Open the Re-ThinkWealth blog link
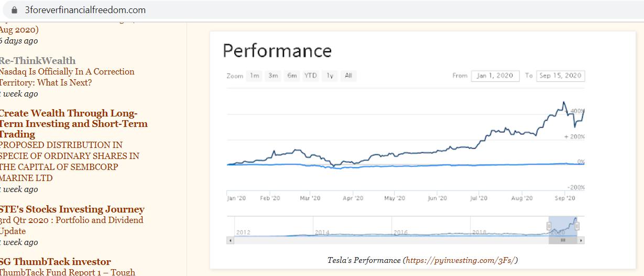 click(37, 61)
